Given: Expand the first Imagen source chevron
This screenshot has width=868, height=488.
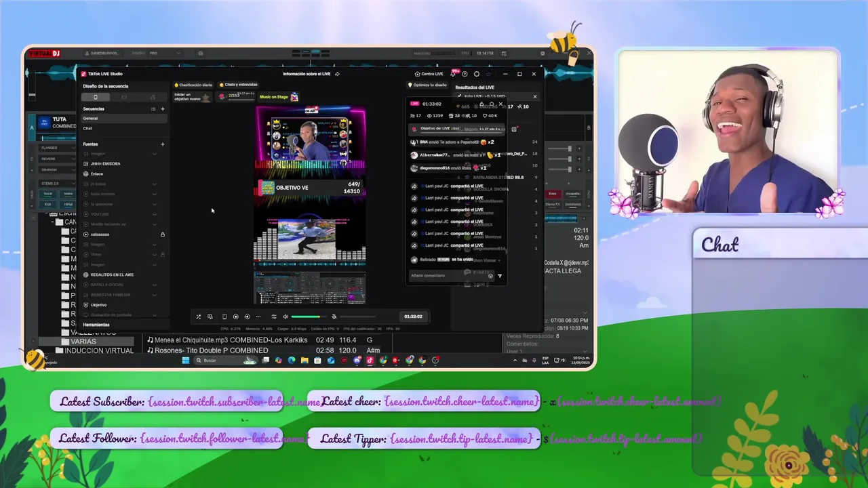Looking at the screenshot, I should (x=154, y=154).
